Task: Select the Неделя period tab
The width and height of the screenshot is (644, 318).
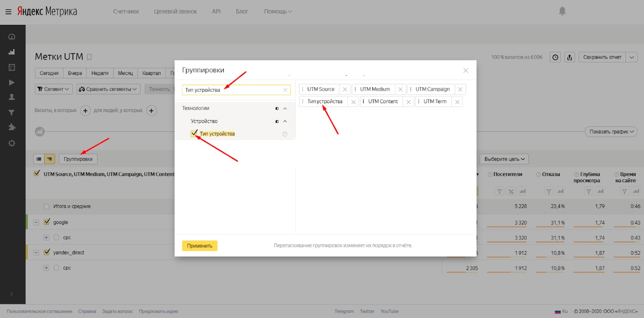Action: pos(100,73)
